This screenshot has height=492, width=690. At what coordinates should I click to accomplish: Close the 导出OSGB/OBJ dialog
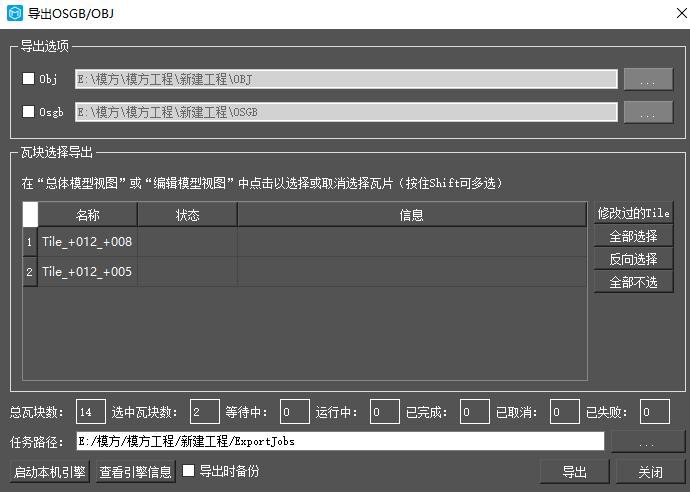pos(681,13)
